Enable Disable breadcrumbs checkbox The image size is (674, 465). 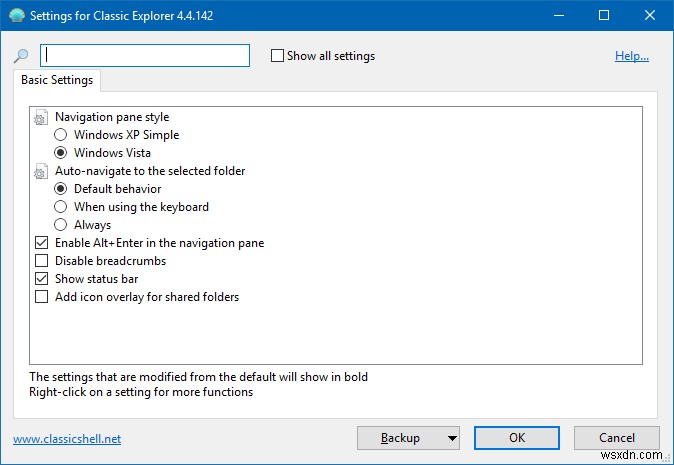click(41, 261)
